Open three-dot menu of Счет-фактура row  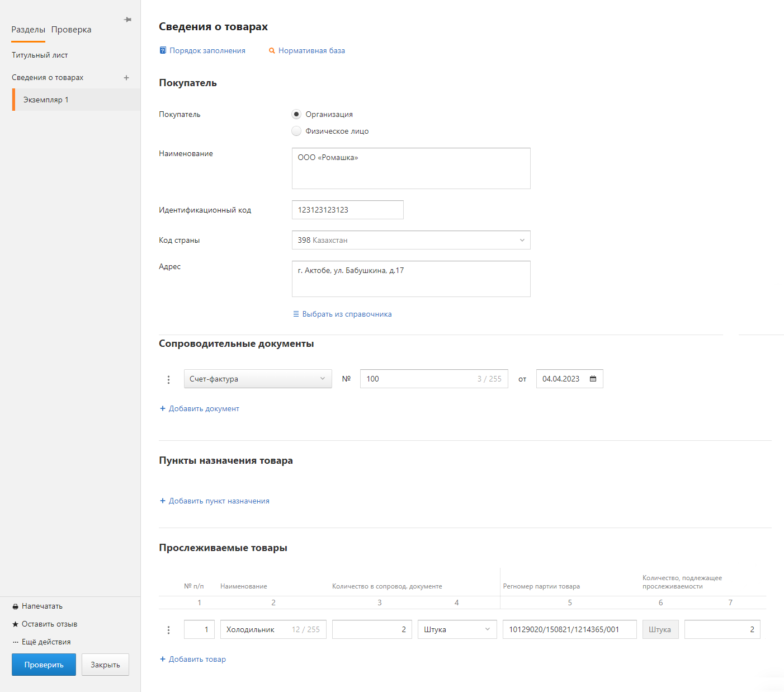click(x=168, y=379)
